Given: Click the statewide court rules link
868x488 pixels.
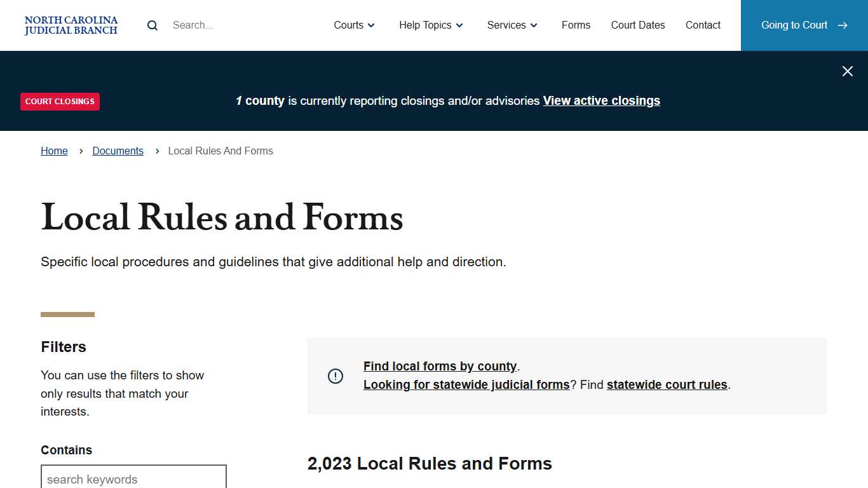Looking at the screenshot, I should click(667, 384).
